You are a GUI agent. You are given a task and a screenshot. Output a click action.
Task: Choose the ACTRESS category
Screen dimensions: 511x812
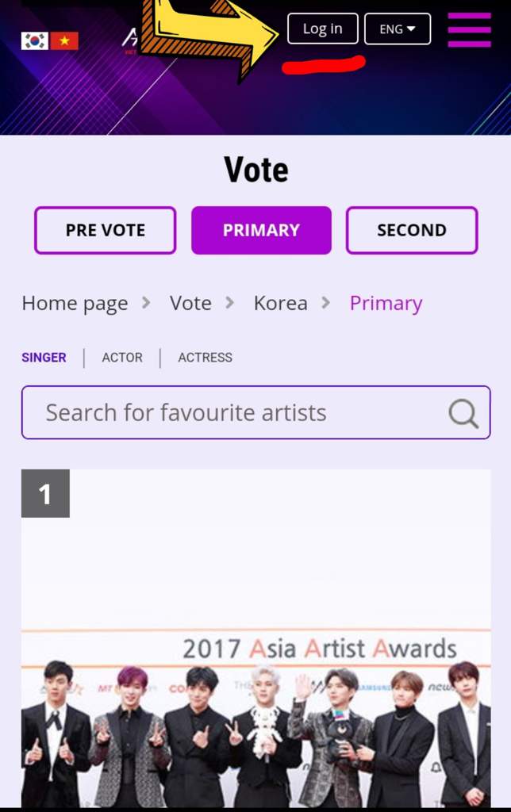206,358
